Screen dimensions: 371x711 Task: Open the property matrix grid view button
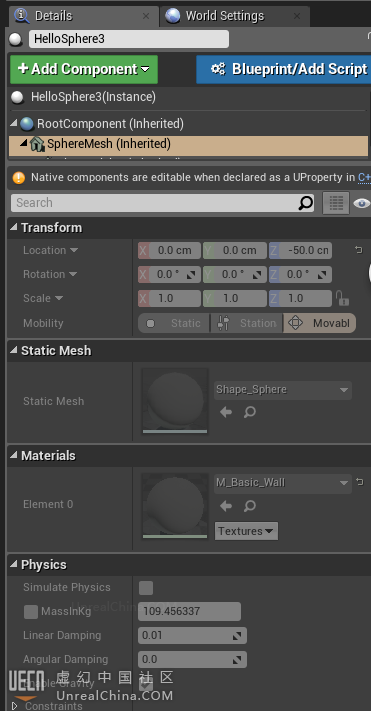pos(336,203)
